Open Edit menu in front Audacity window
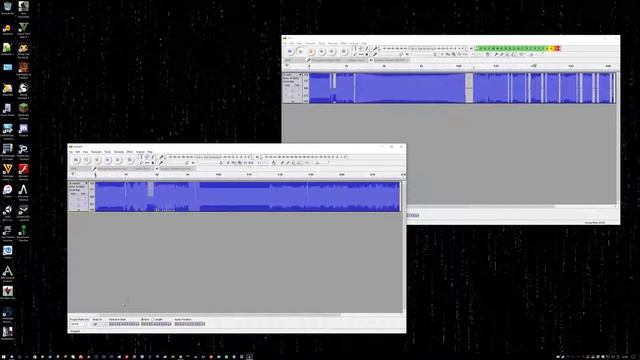 pos(78,152)
